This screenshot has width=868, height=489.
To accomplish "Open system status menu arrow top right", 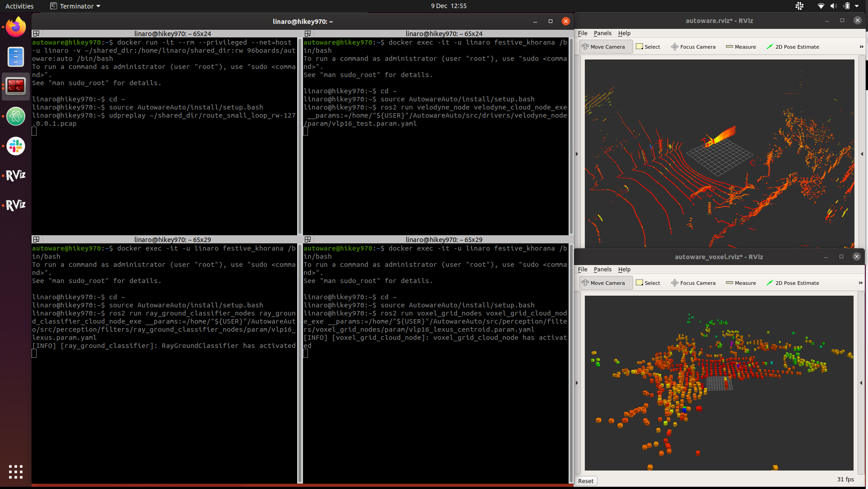I will coord(857,6).
